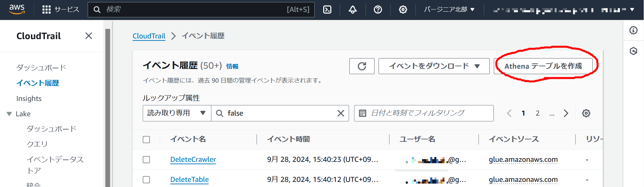Go to previous page of events
The image size is (644, 187).
coord(509,113)
